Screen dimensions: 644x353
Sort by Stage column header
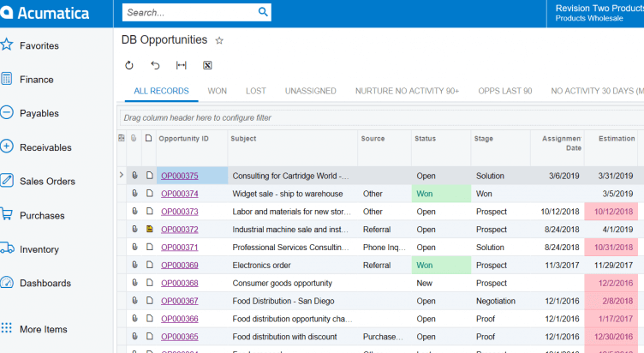pos(483,139)
